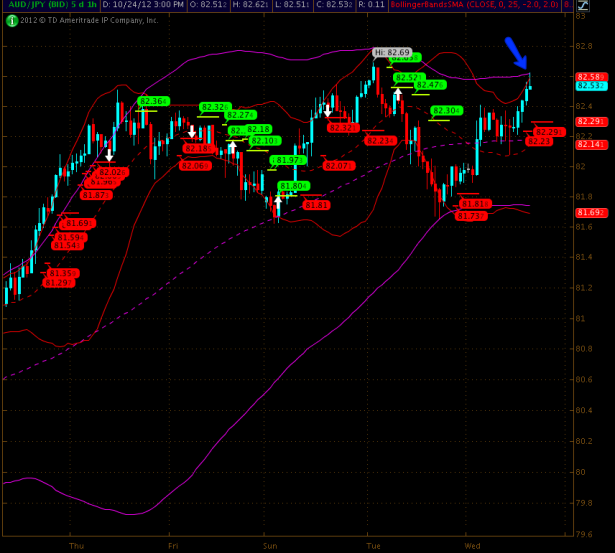Select the cyan 82.53 current price marker

click(589, 86)
